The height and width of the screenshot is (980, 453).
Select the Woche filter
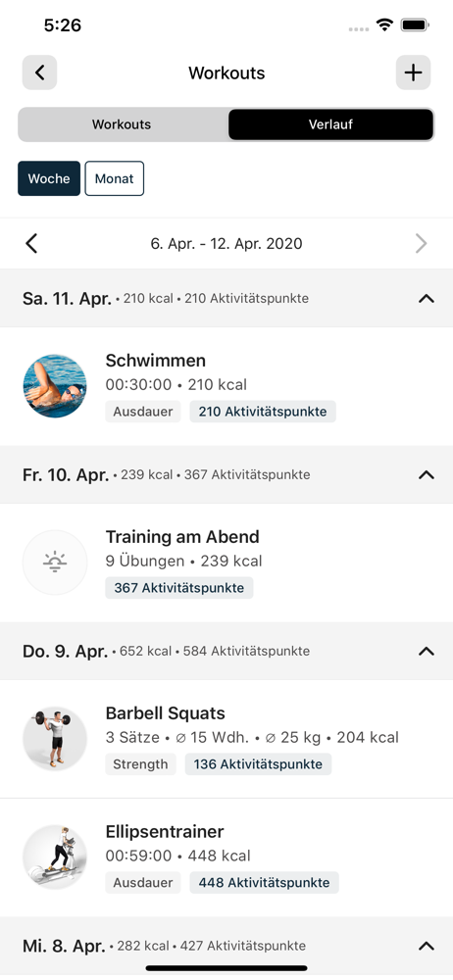(x=49, y=178)
